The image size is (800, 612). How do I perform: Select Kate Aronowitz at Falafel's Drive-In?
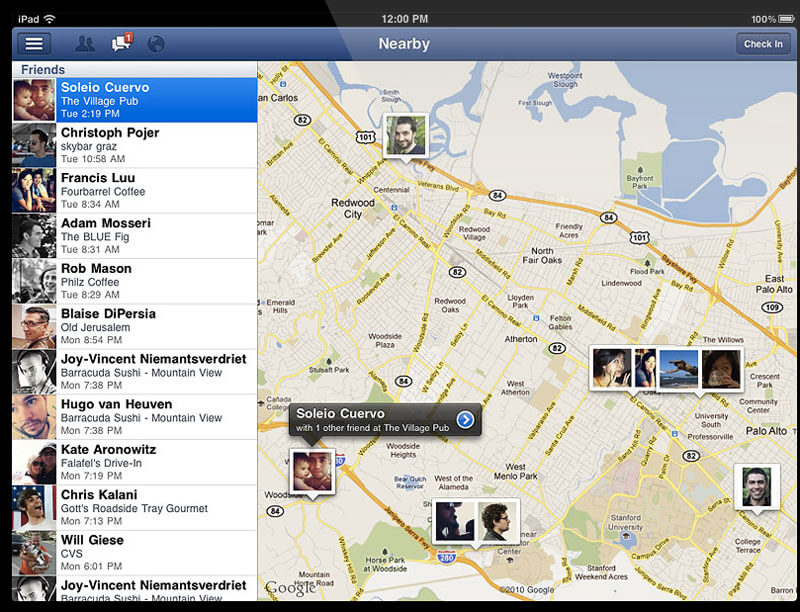click(x=135, y=463)
